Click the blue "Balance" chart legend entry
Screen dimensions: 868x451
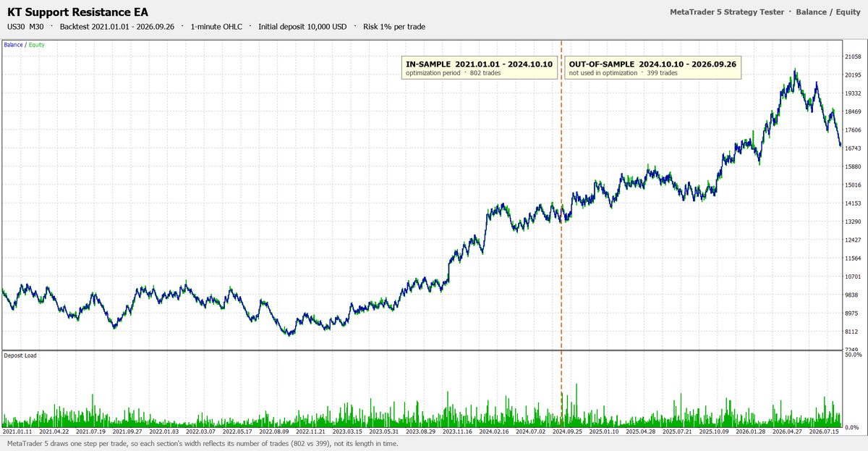click(x=13, y=45)
